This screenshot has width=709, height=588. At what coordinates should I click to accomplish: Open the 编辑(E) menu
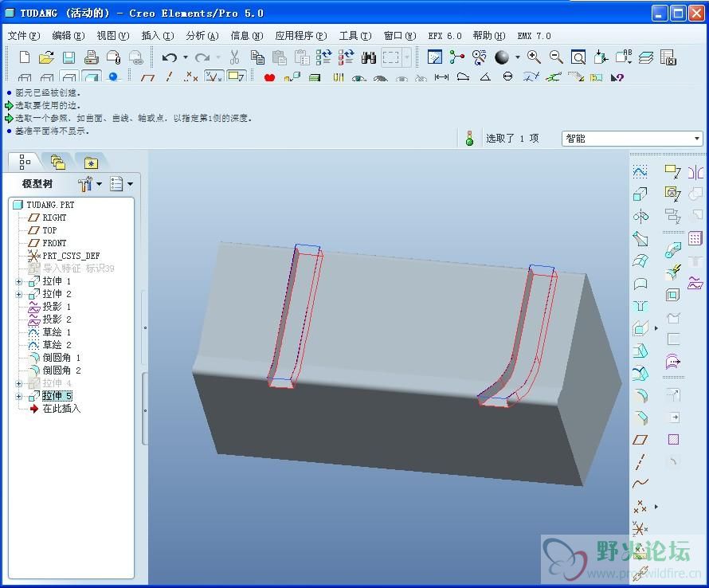point(69,36)
